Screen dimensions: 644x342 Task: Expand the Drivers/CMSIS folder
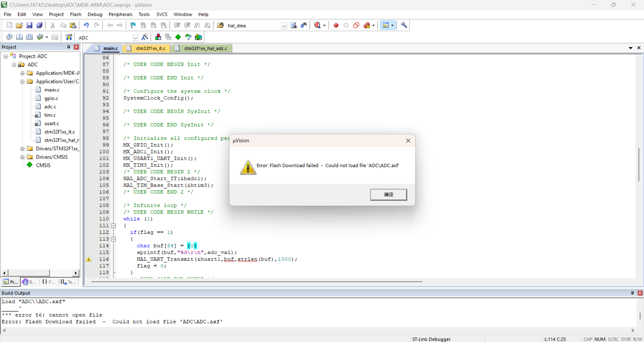tap(22, 157)
